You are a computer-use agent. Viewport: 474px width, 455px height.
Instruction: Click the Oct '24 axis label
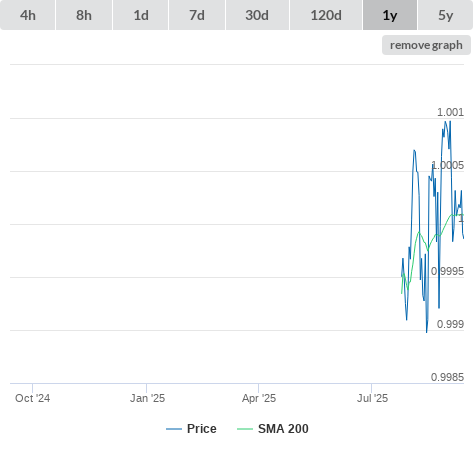click(33, 398)
